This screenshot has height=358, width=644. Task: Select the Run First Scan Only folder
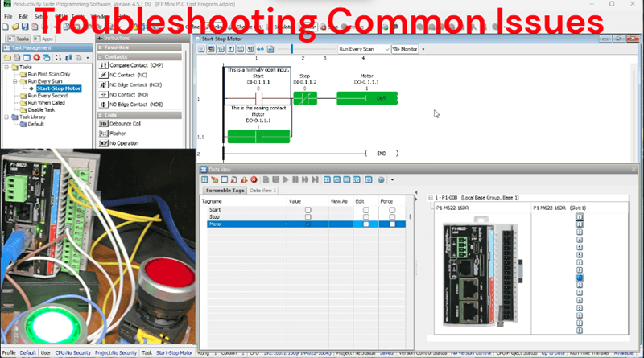tap(49, 74)
